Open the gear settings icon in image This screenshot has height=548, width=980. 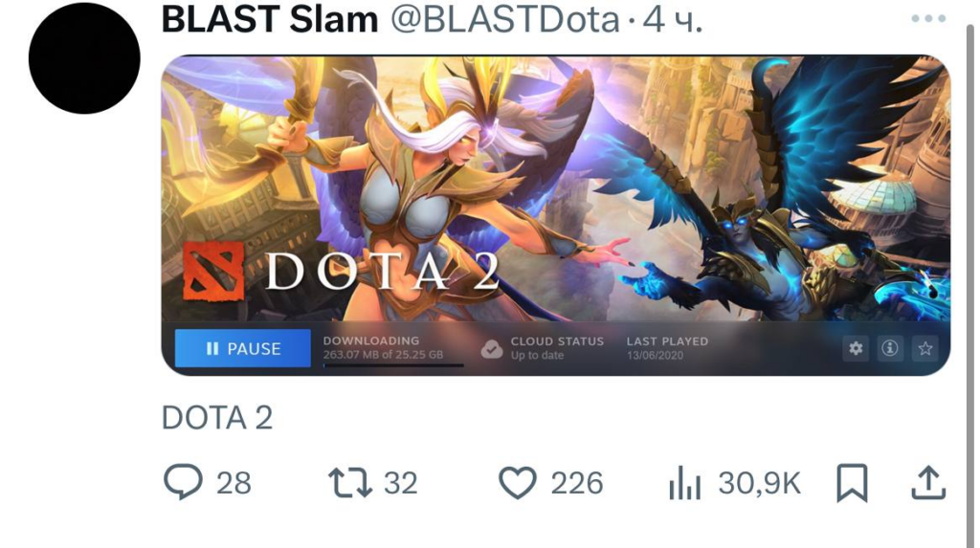point(856,348)
